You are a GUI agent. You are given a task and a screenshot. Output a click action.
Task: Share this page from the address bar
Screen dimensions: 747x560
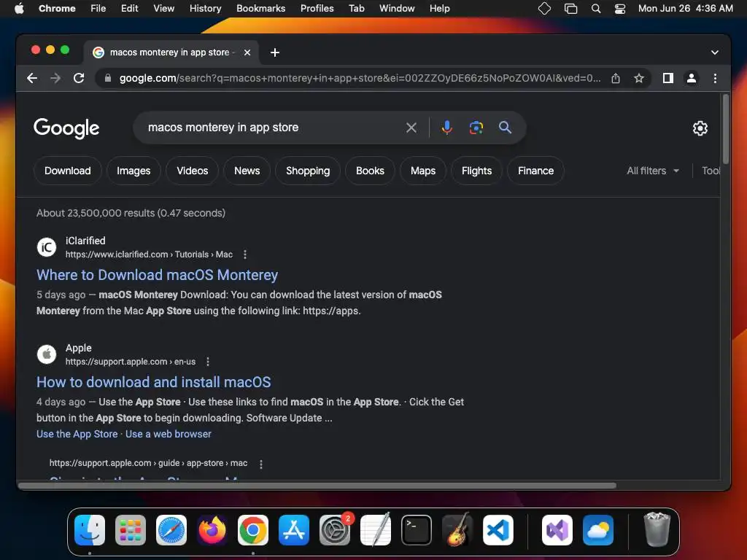point(616,78)
